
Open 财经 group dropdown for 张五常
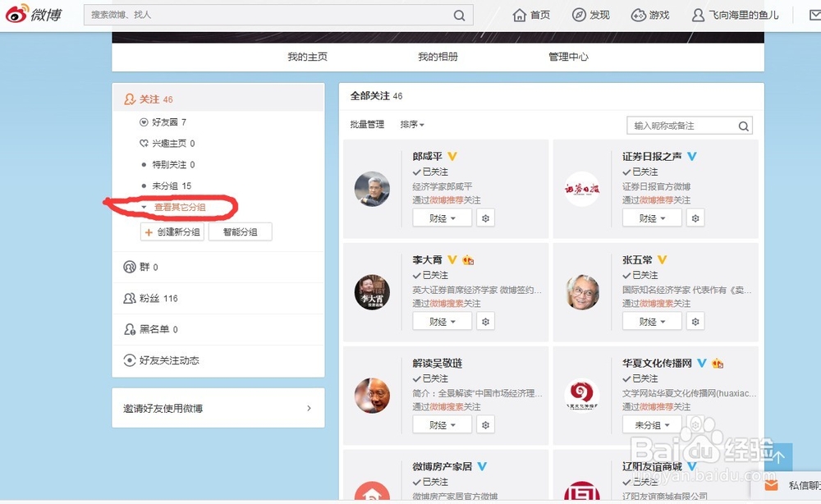coord(653,321)
